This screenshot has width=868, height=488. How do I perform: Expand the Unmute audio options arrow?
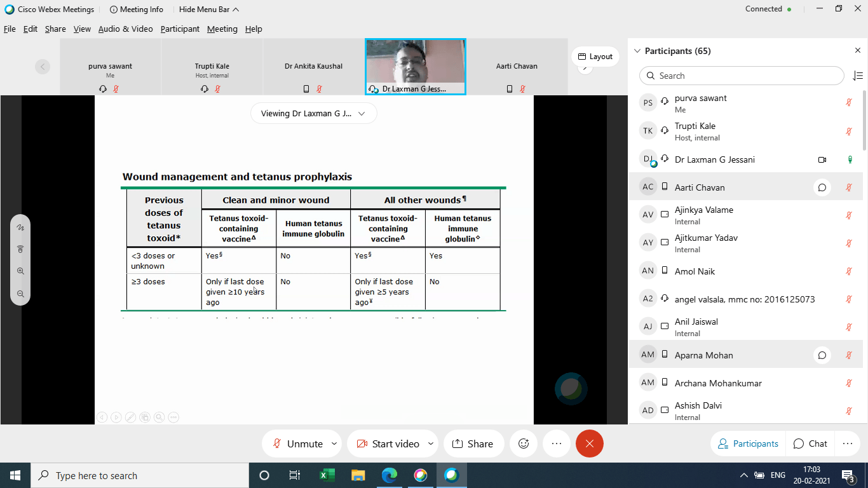tap(334, 444)
